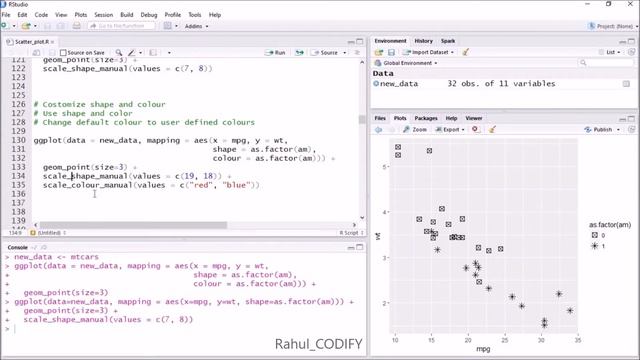Image resolution: width=640 pixels, height=360 pixels.
Task: Clear all plots broom icon
Action: [492, 129]
